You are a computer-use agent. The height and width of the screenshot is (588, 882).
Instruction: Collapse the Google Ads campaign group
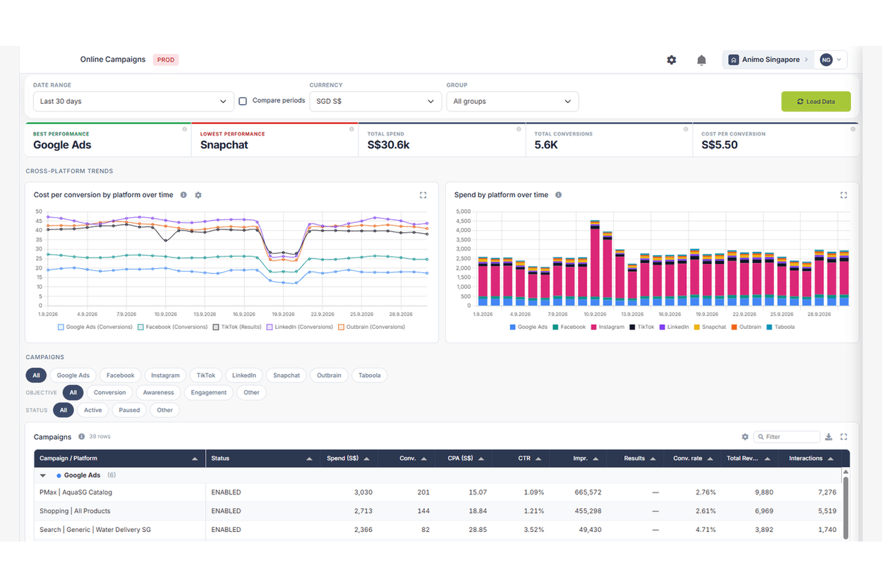[x=43, y=475]
